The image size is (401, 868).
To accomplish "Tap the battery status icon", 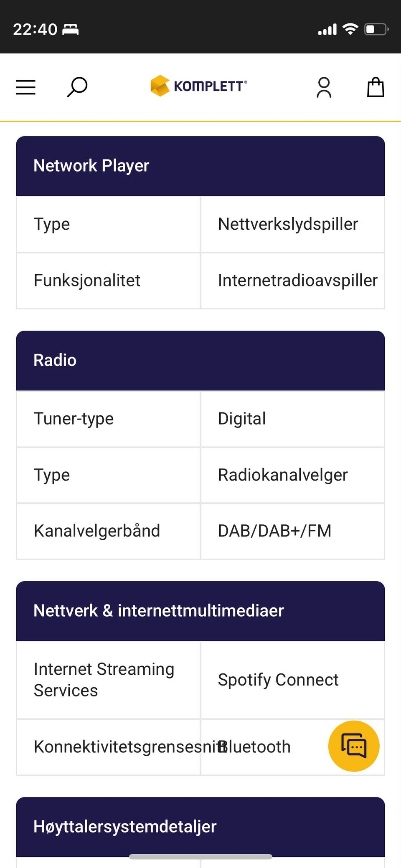I will coord(376,29).
